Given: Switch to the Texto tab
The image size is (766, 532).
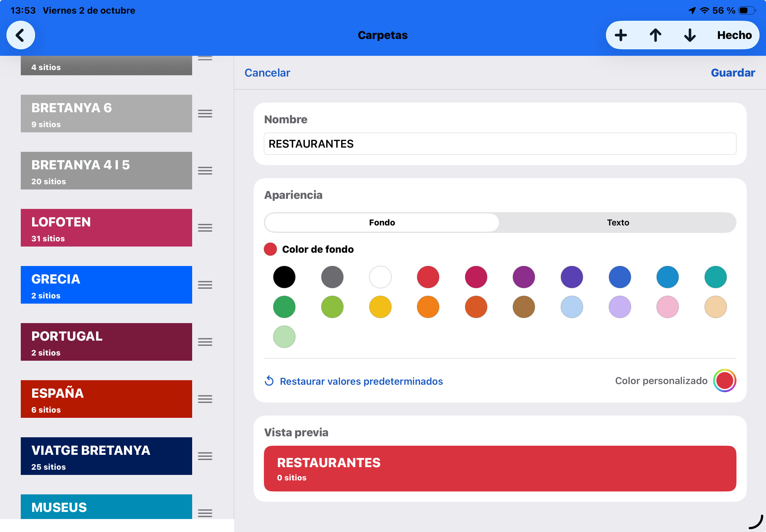Looking at the screenshot, I should [x=618, y=222].
